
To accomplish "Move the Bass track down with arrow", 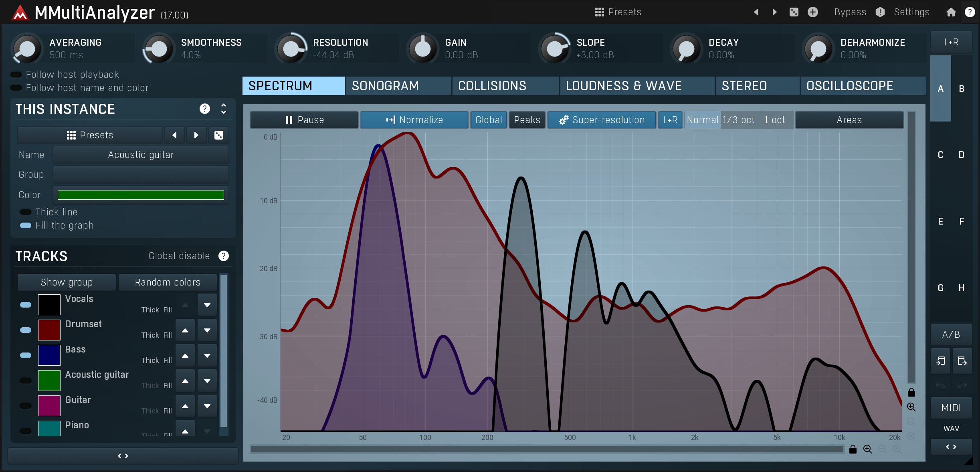I will point(207,356).
